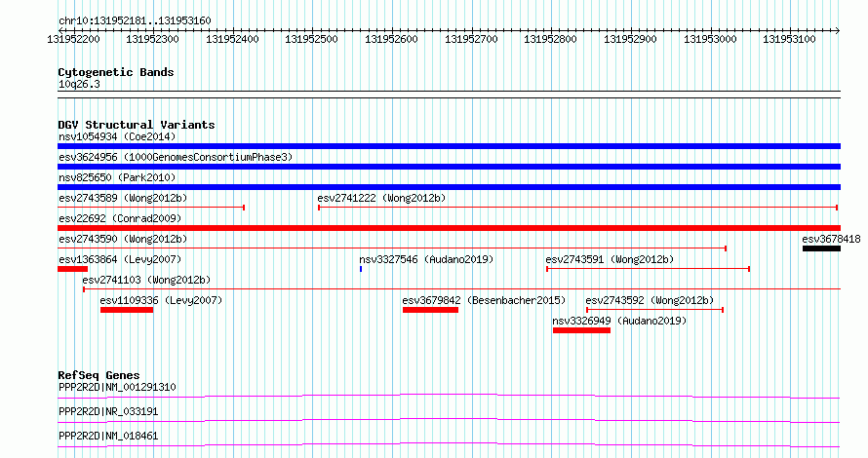Viewport: 868px width, 458px height.
Task: Click ruler position 131952600
Action: pos(391,39)
